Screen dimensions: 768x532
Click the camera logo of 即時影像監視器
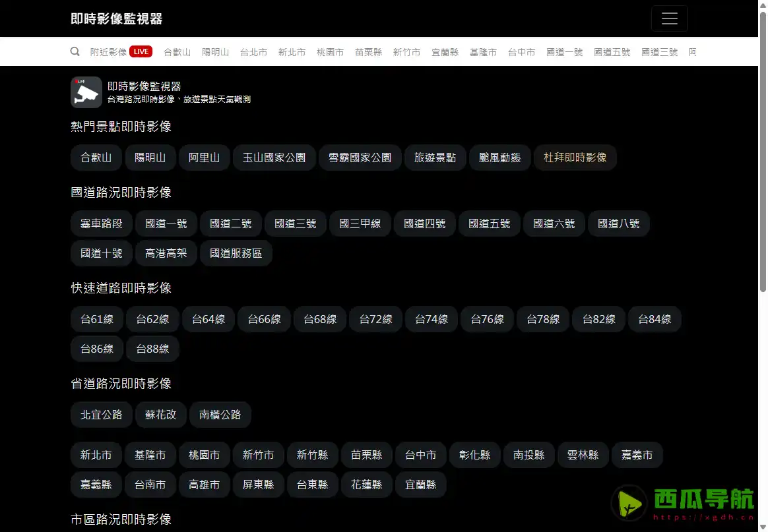(x=85, y=92)
